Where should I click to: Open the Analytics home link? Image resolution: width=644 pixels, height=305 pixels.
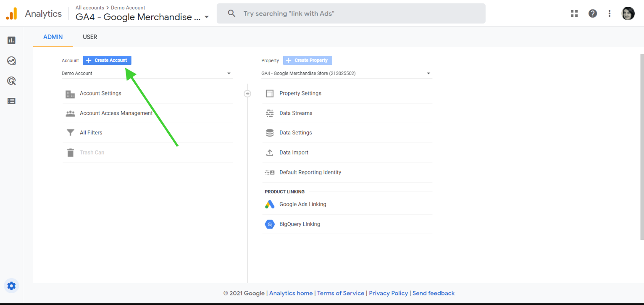pyautogui.click(x=291, y=293)
